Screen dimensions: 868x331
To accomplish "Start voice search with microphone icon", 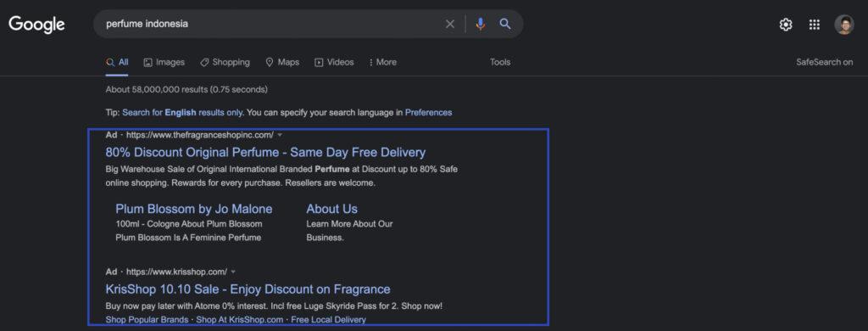I will coord(481,24).
